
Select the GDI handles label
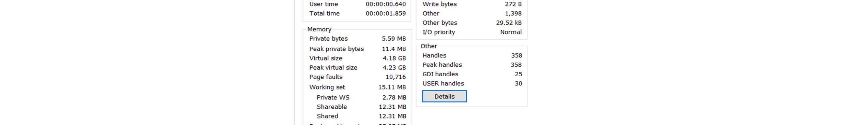440,74
